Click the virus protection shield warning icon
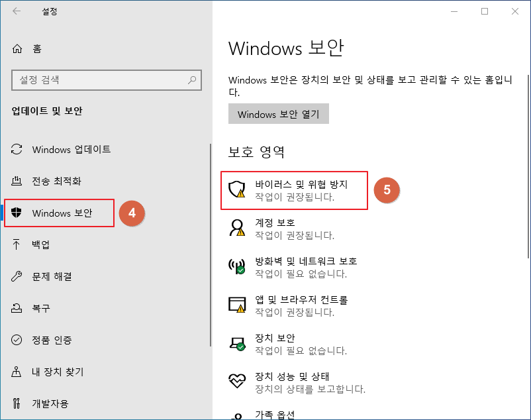 237,189
